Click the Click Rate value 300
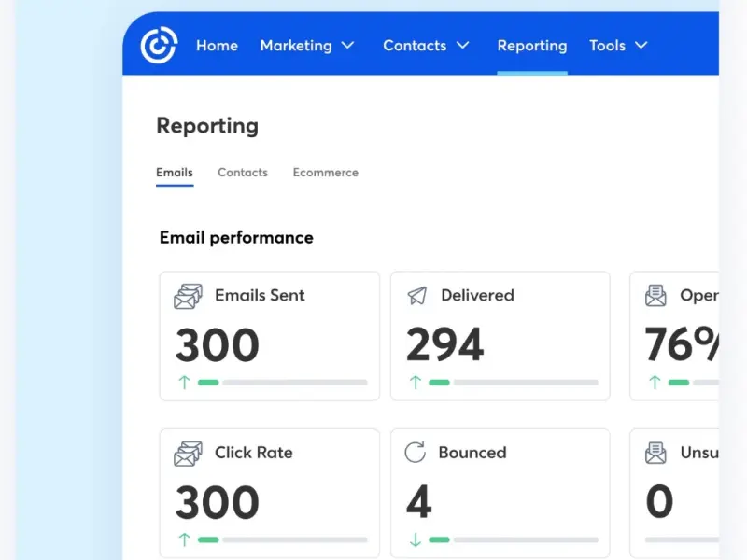The width and height of the screenshot is (747, 560). coord(218,502)
